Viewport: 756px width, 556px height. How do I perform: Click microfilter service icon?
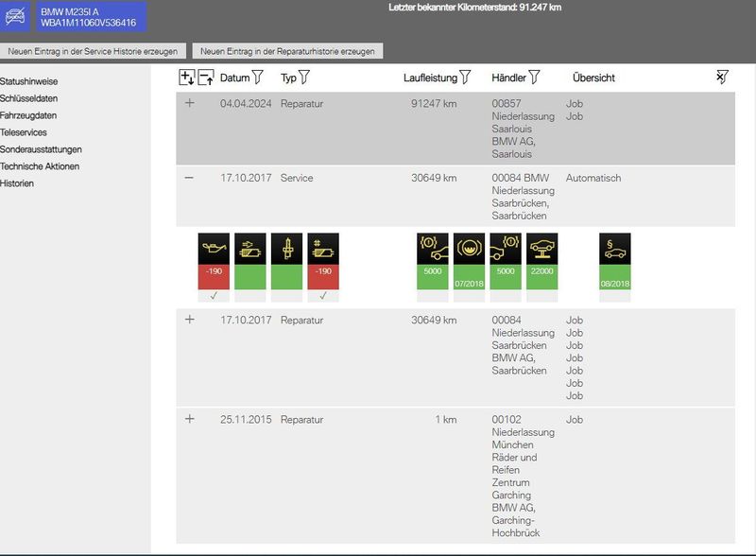pos(323,249)
